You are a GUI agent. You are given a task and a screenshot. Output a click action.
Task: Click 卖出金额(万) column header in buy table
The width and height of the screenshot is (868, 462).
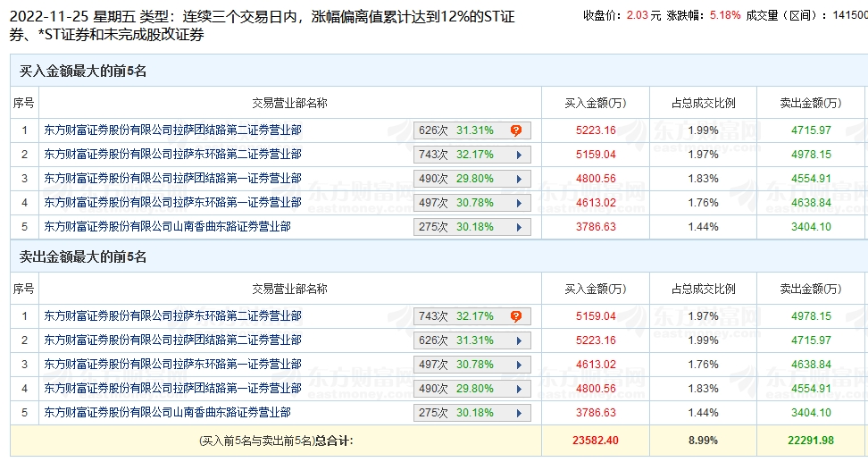click(811, 103)
